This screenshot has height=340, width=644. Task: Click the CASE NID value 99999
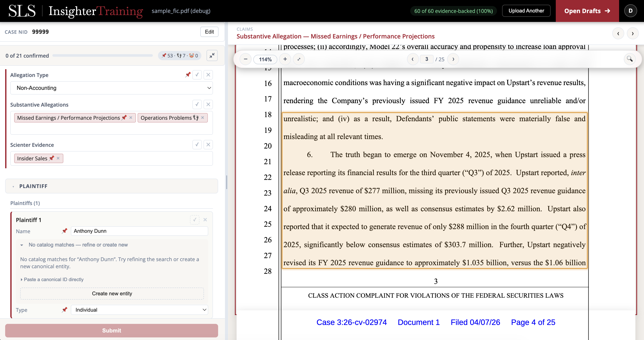coord(41,32)
